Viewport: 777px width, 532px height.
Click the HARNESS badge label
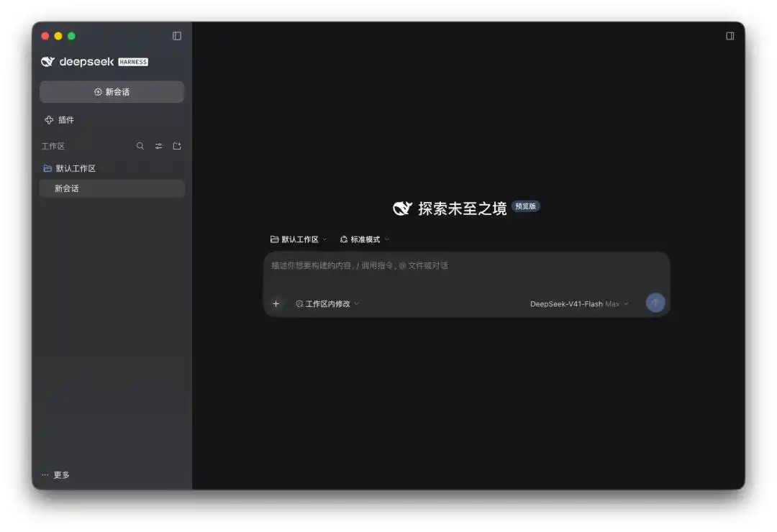[133, 62]
